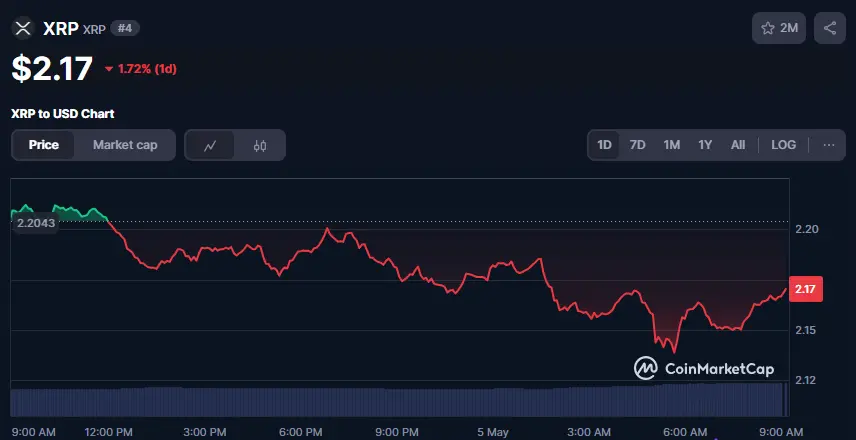Click the 6:00 PM time axis label
Image resolution: width=856 pixels, height=440 pixels.
coord(301,432)
